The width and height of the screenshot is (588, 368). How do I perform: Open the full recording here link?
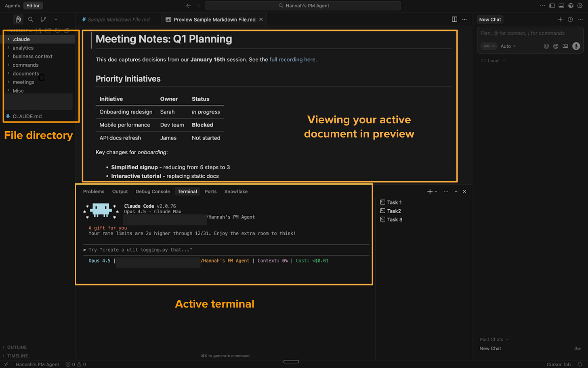click(292, 59)
